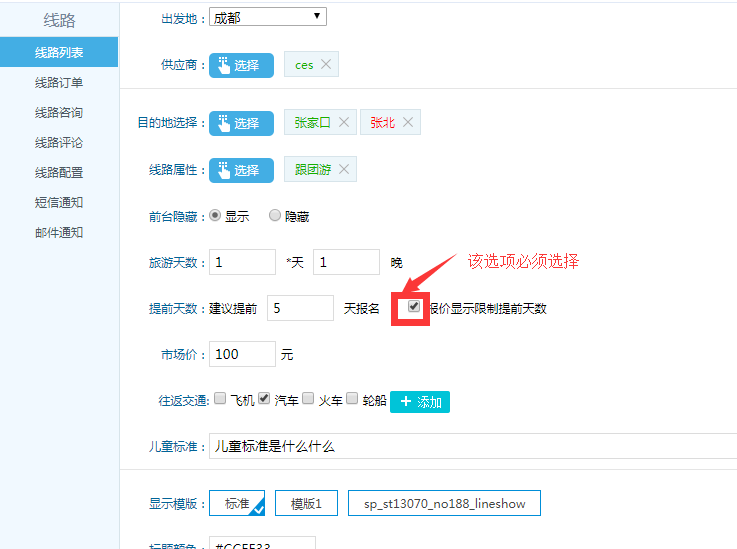Remove the 跟团游 attribute tag

[x=343, y=170]
